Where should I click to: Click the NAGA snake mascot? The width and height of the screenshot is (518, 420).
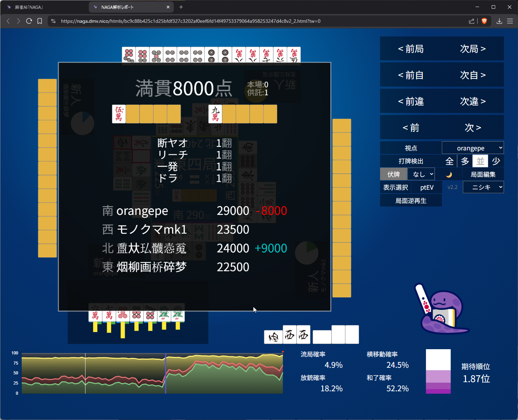pos(443,310)
